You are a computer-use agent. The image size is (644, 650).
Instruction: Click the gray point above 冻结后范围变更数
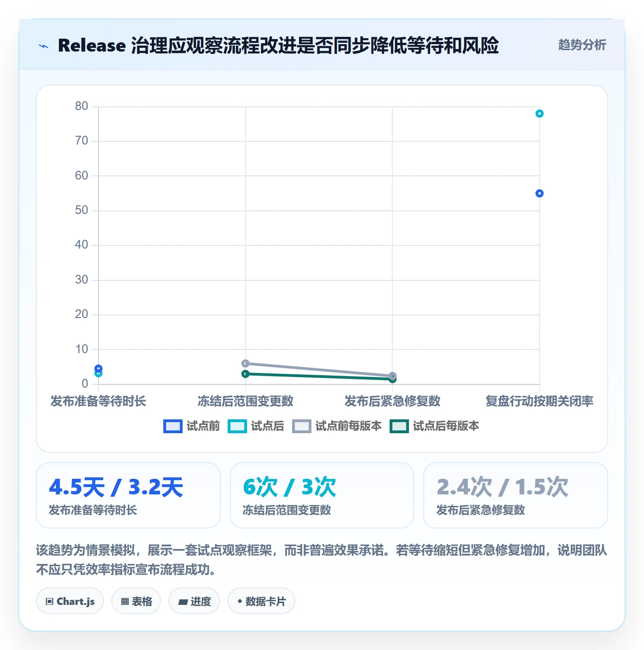coord(246,363)
